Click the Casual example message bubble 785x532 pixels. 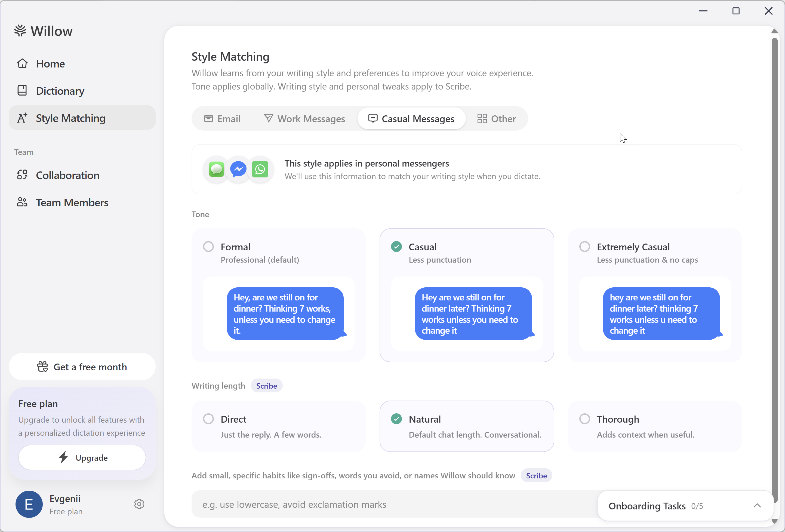[x=474, y=313]
